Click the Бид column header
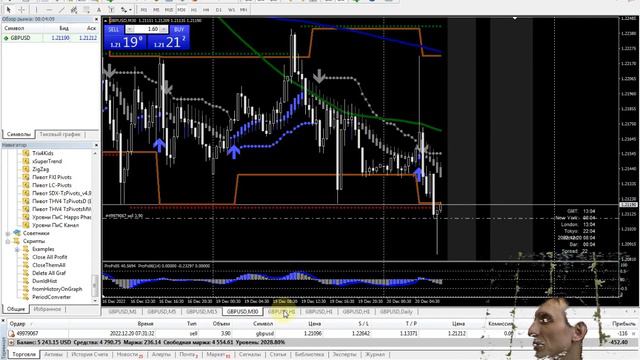This screenshot has width=640, height=360. point(64,28)
